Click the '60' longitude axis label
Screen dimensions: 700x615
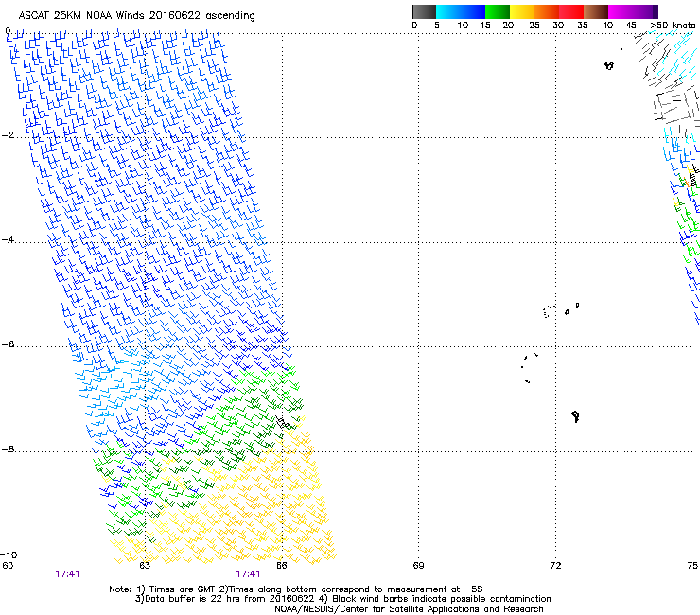(x=8, y=566)
